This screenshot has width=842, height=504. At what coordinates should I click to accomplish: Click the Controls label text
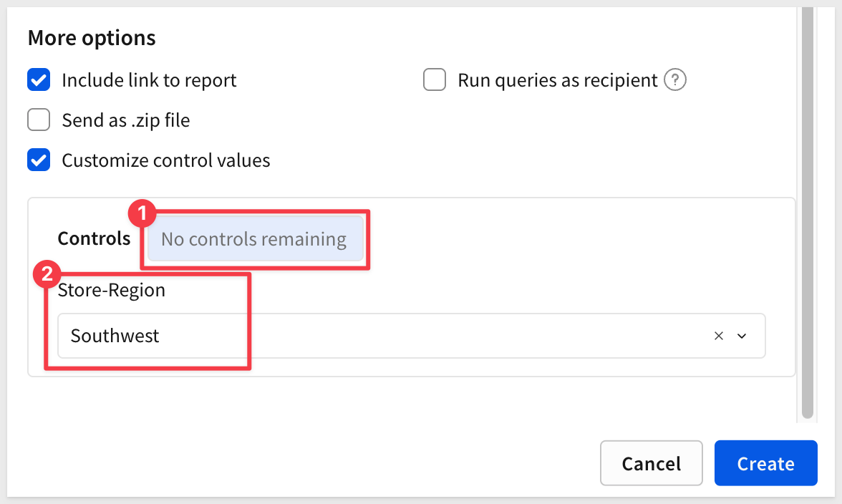[x=94, y=239]
